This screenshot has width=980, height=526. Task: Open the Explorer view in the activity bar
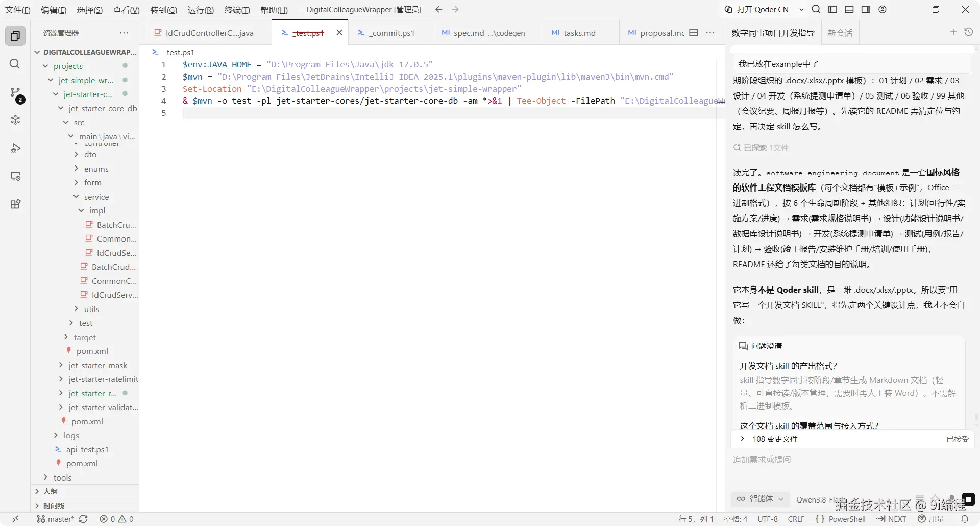click(x=15, y=36)
